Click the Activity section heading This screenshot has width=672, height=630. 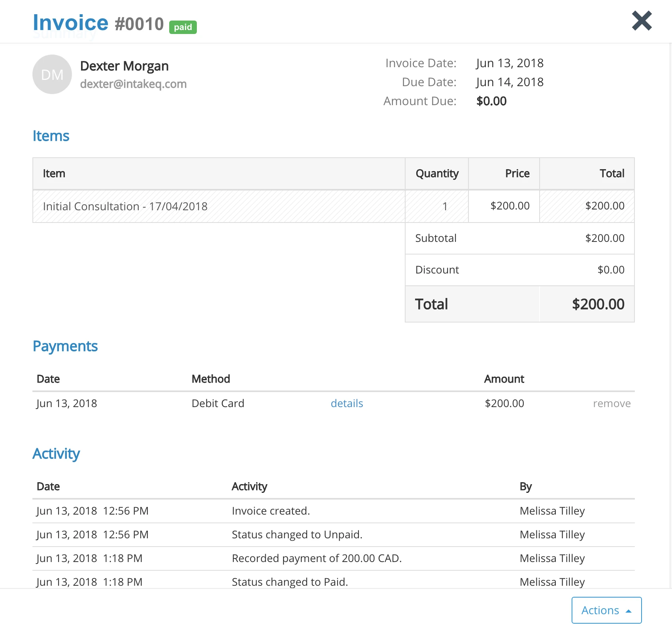tap(56, 454)
